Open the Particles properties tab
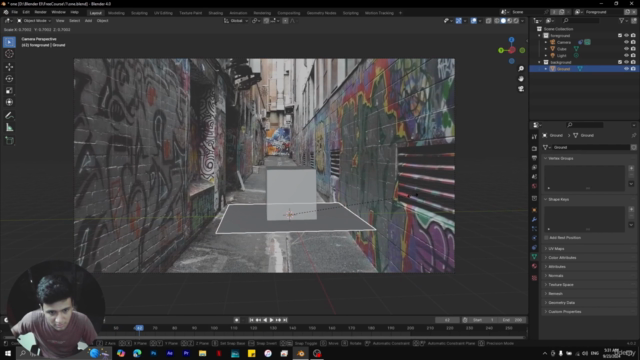640x360 pixels. coord(534,229)
